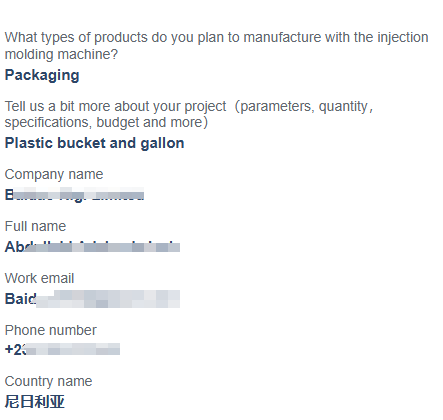Click the word 'specifications' in the project question

(48, 123)
